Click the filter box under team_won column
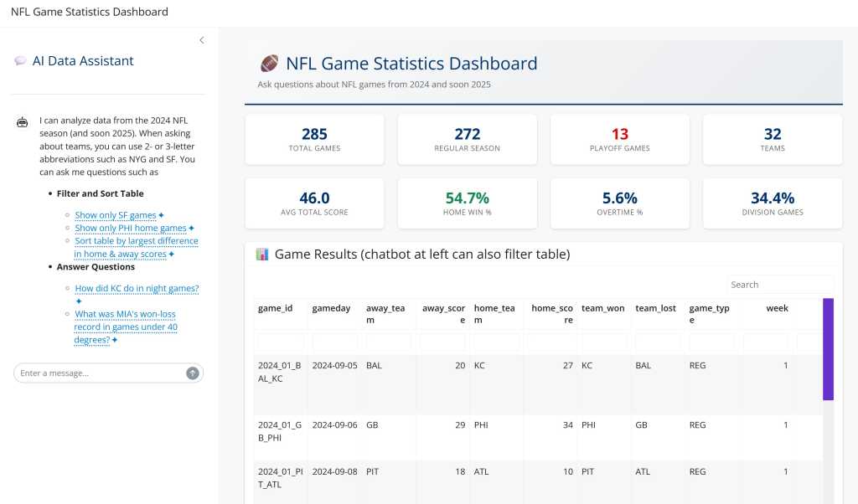 (603, 342)
